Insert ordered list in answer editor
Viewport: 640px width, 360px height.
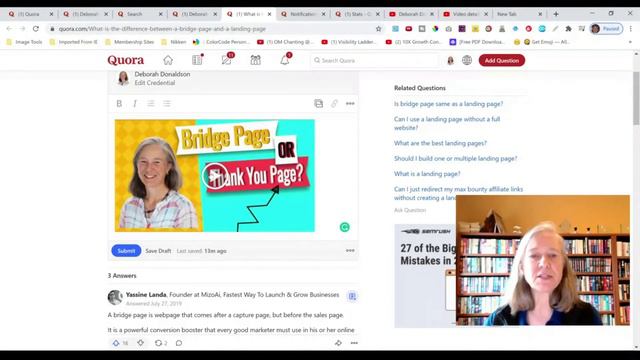tap(151, 104)
